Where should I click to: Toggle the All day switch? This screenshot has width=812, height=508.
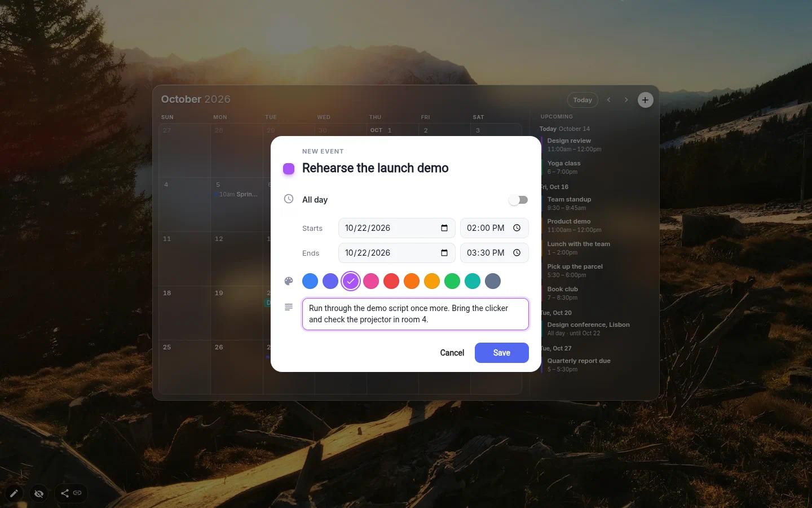pos(518,200)
